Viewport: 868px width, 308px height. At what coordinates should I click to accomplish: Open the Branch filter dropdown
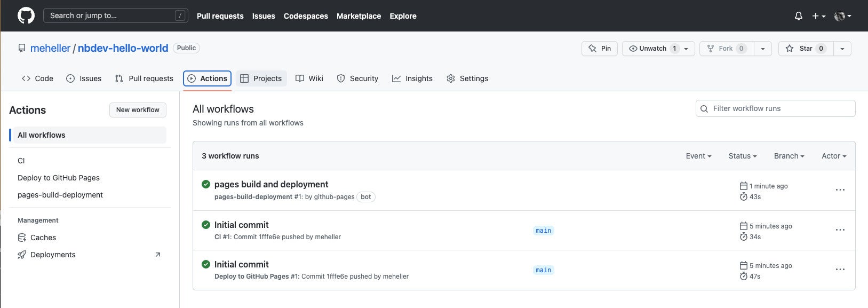[789, 156]
